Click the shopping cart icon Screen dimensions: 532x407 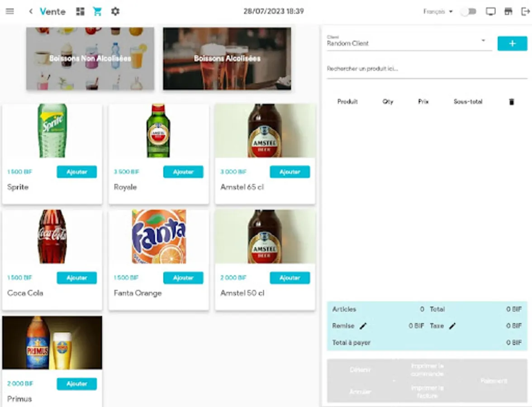97,12
